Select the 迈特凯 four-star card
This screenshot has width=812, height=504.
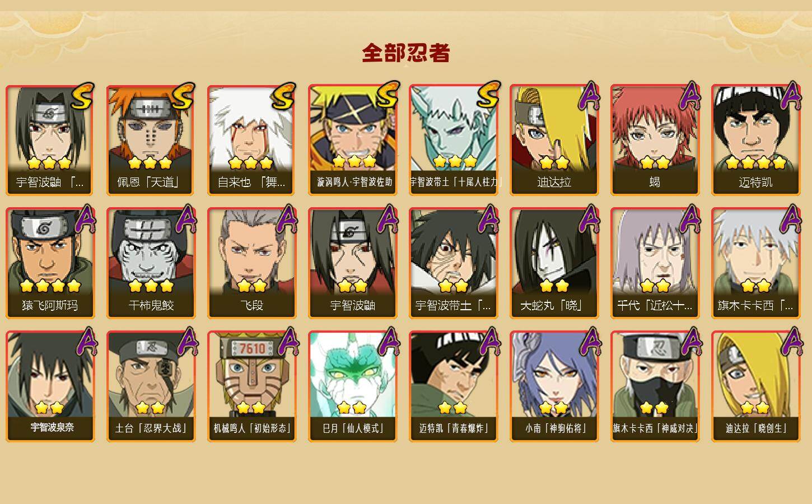[x=756, y=140]
